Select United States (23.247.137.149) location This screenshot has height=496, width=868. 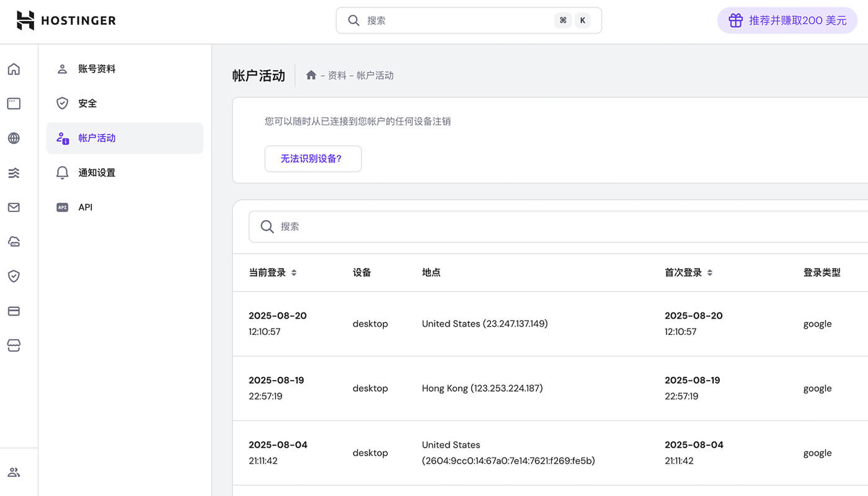point(485,324)
